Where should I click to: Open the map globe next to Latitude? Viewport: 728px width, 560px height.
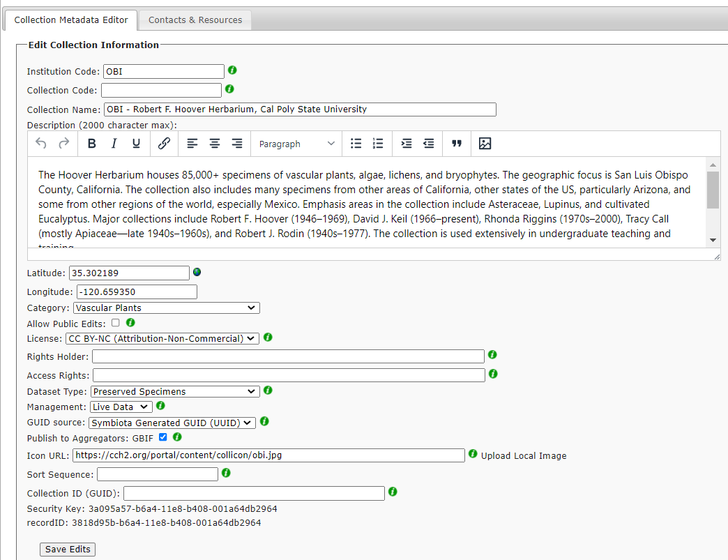pos(197,272)
